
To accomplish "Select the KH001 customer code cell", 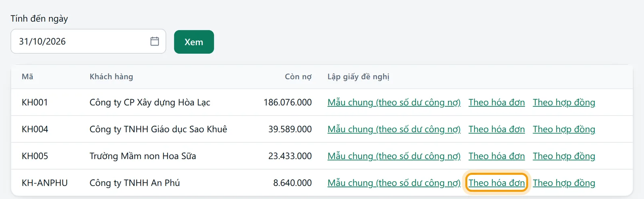I will tap(35, 102).
